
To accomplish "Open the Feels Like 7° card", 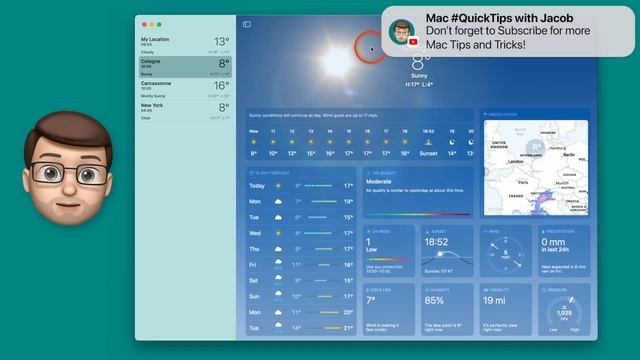I will point(389,310).
